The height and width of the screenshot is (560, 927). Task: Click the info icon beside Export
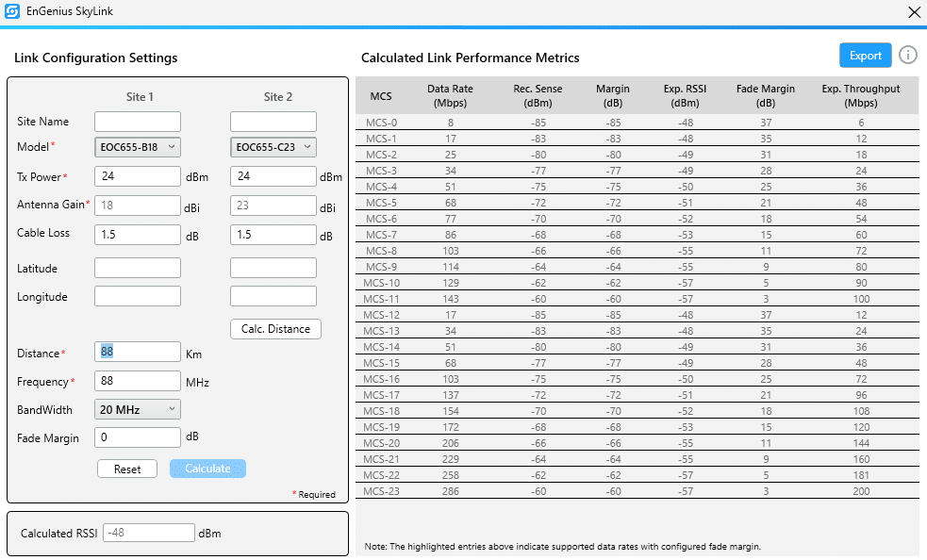point(907,55)
